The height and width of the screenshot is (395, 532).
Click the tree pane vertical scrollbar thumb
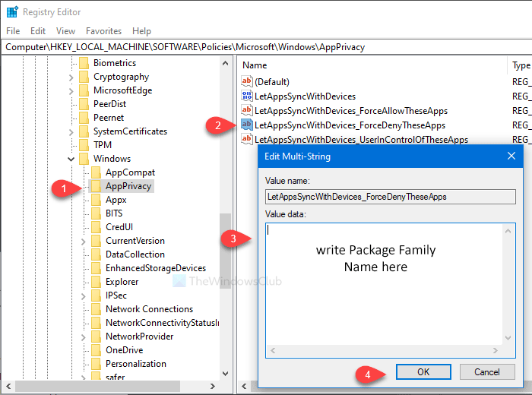pyautogui.click(x=225, y=251)
